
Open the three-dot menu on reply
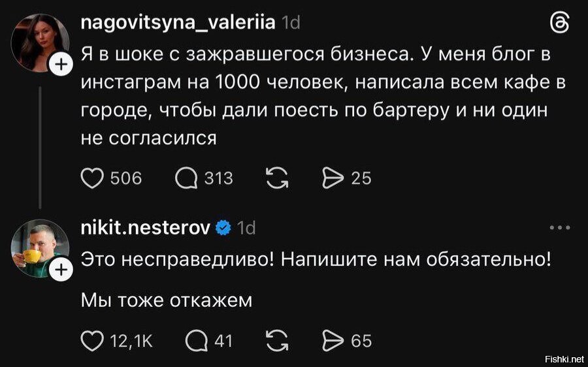pyautogui.click(x=560, y=228)
